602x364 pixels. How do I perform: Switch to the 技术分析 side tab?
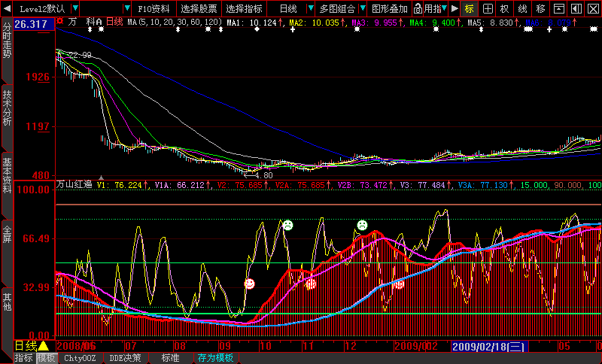click(7, 108)
